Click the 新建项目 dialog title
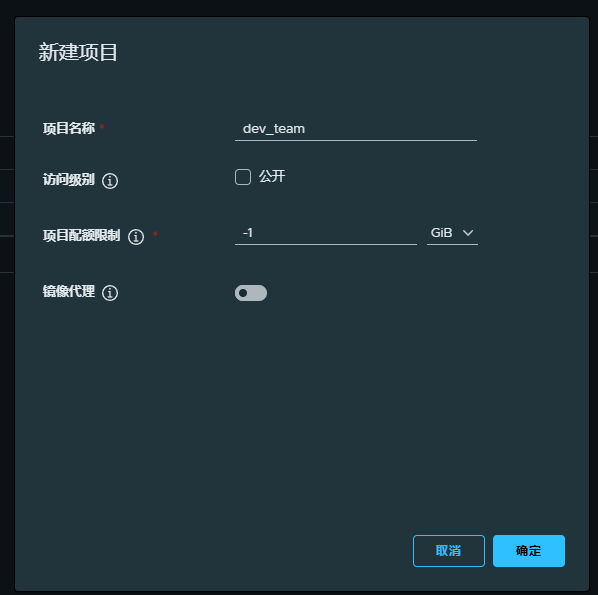This screenshot has height=595, width=598. point(78,52)
